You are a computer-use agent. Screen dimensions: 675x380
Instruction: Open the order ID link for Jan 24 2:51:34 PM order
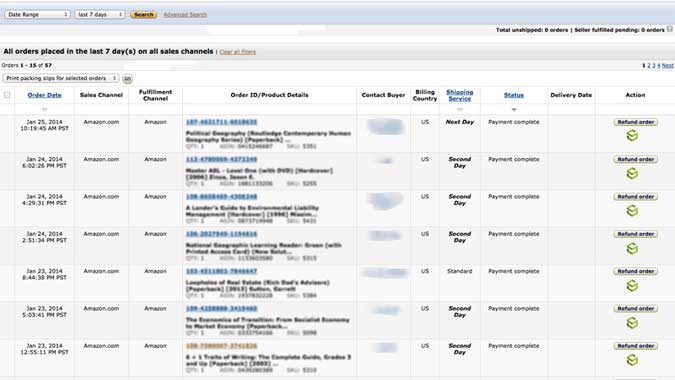(x=221, y=234)
